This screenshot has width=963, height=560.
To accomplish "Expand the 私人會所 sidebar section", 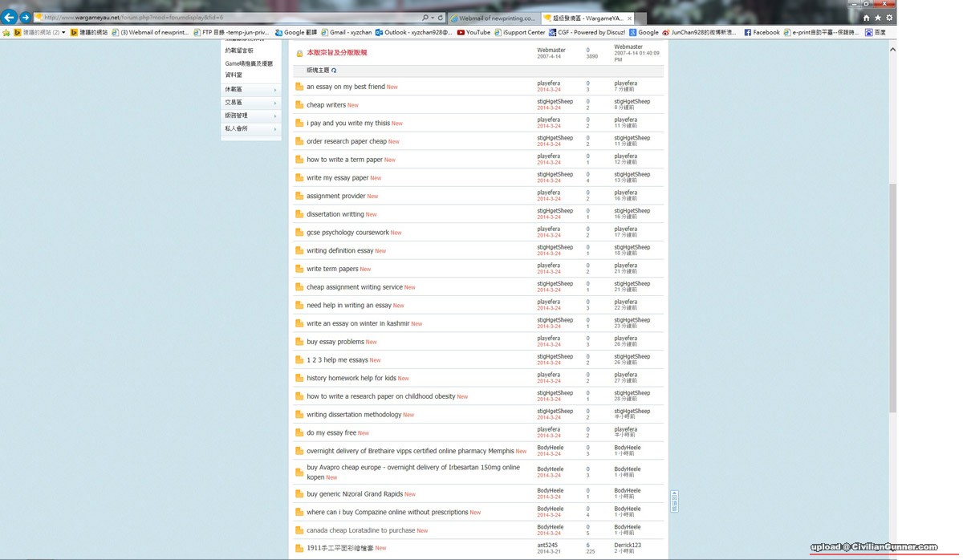I will coord(250,128).
